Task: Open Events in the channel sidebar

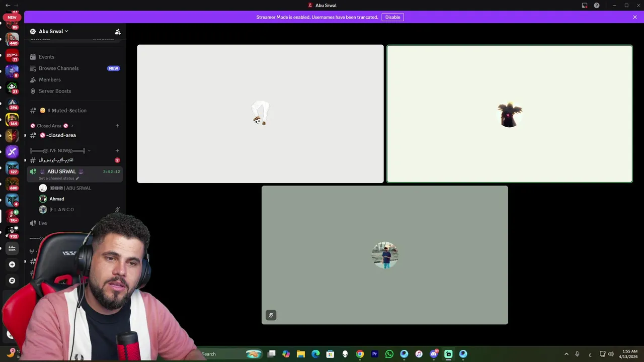Action: 75,57
